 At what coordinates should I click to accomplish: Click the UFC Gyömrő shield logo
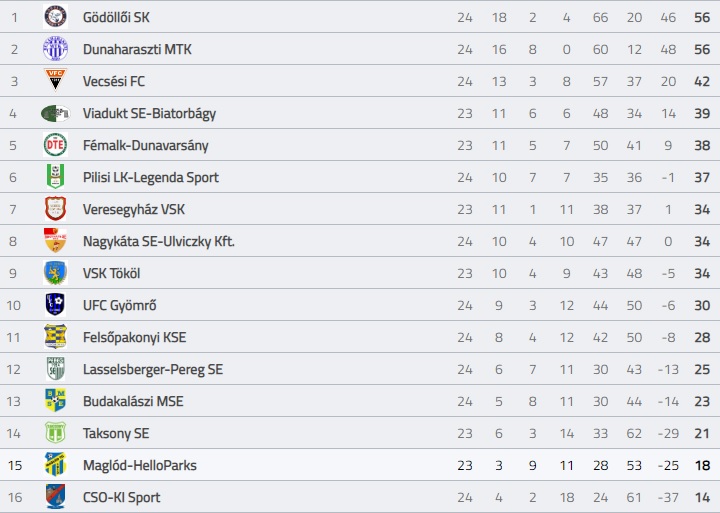pos(55,305)
